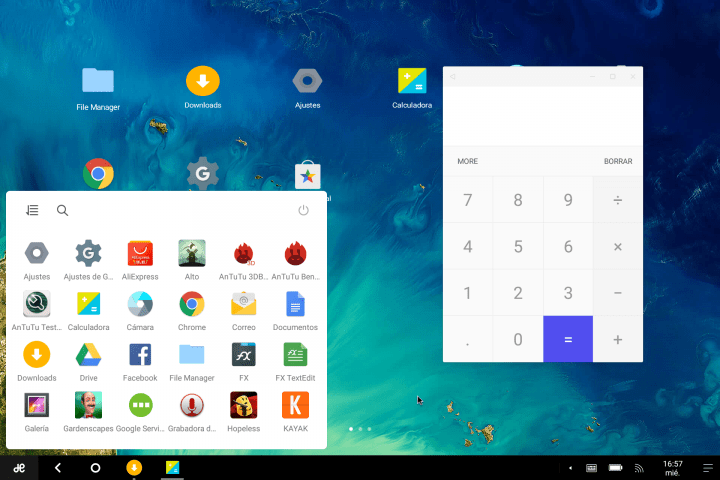
Task: Toggle app list sort view icon
Action: click(x=32, y=210)
